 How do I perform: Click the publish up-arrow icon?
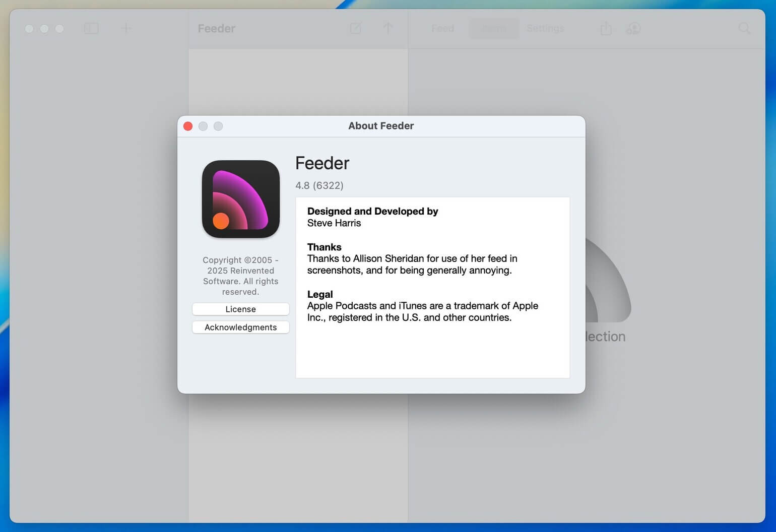[387, 28]
